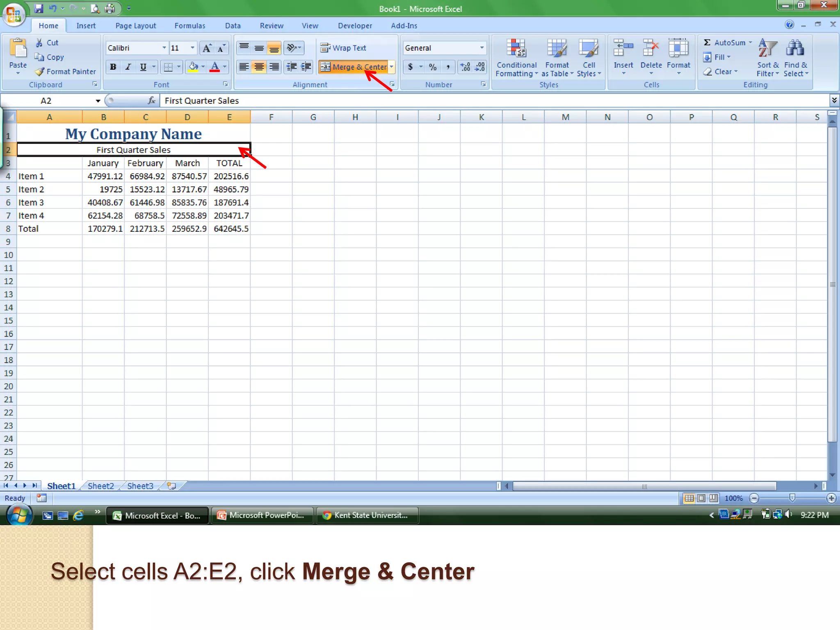Click the Office Button logo

click(14, 15)
